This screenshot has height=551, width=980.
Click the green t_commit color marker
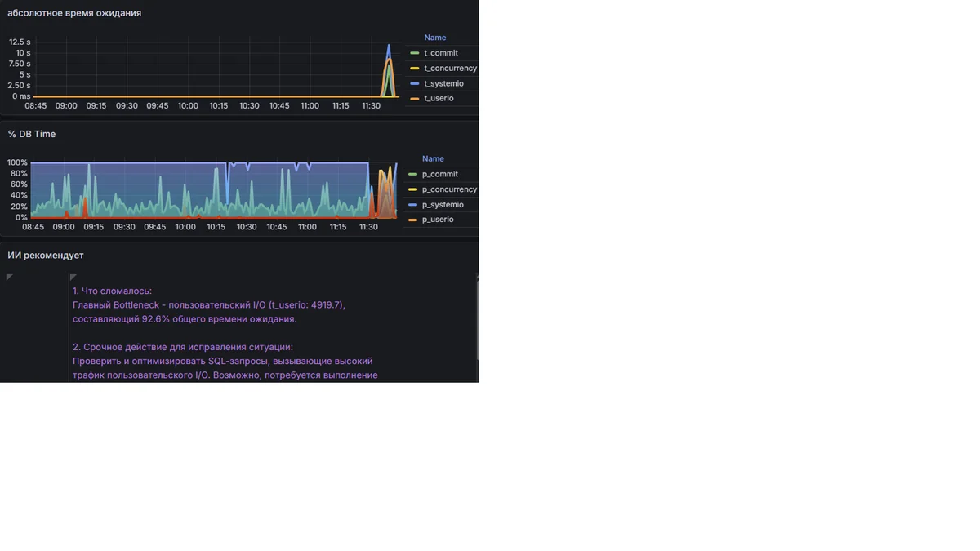(x=415, y=53)
